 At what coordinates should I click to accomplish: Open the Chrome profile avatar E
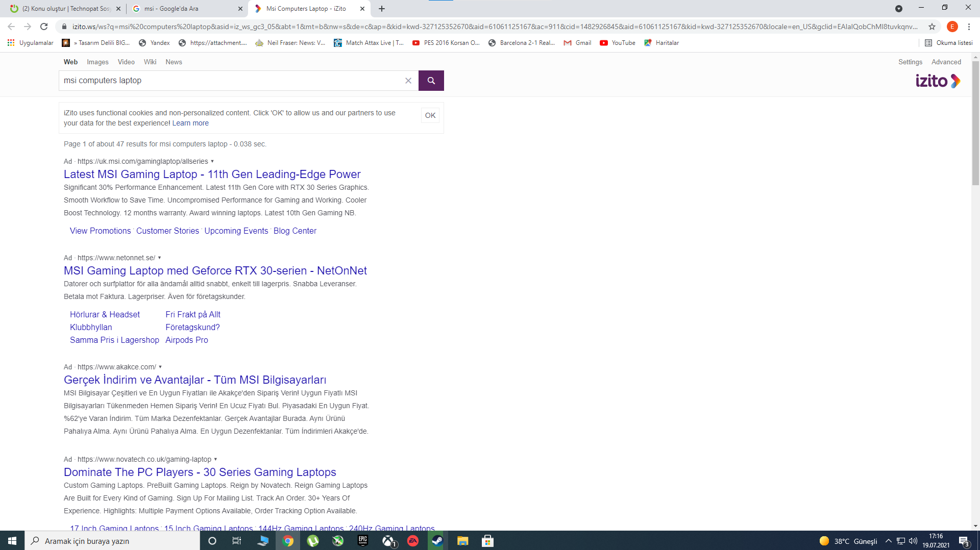(x=952, y=27)
